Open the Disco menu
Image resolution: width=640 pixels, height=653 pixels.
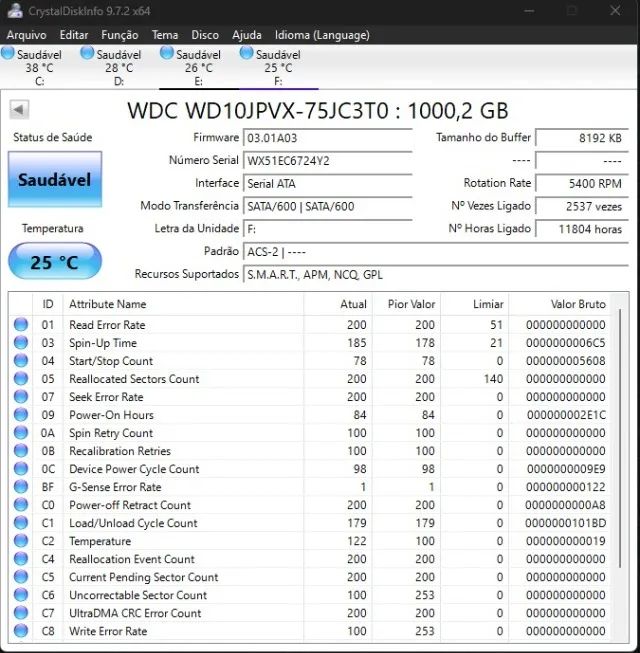point(205,35)
